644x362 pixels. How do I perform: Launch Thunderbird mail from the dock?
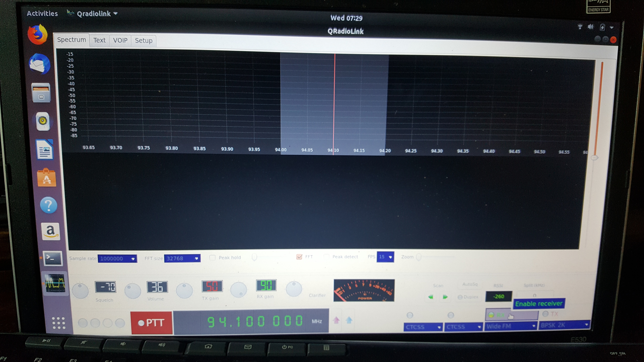click(x=40, y=64)
